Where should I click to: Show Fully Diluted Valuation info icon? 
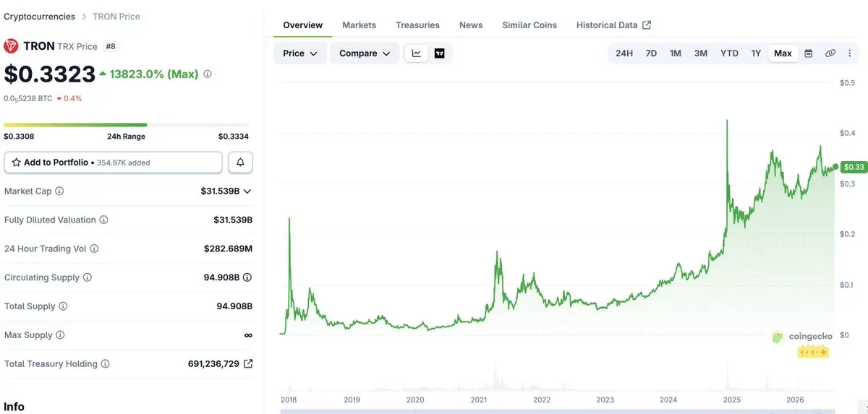103,220
